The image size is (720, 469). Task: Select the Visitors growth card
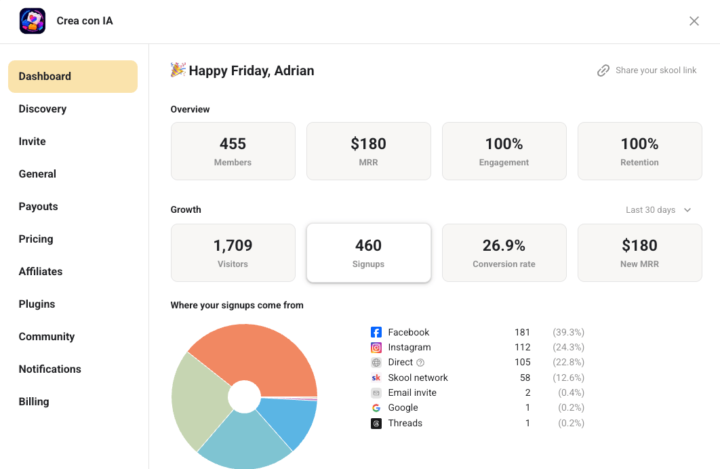233,253
